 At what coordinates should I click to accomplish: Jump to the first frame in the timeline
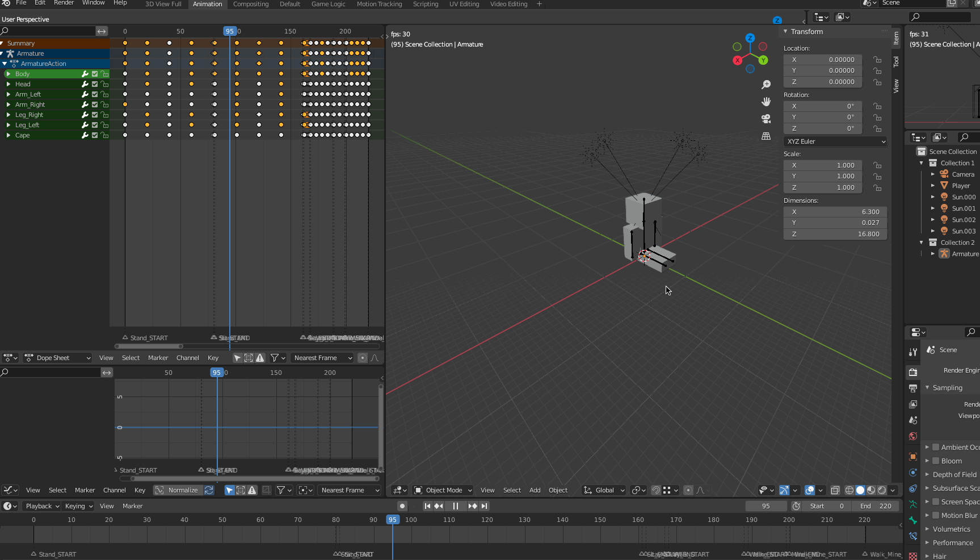(x=427, y=506)
